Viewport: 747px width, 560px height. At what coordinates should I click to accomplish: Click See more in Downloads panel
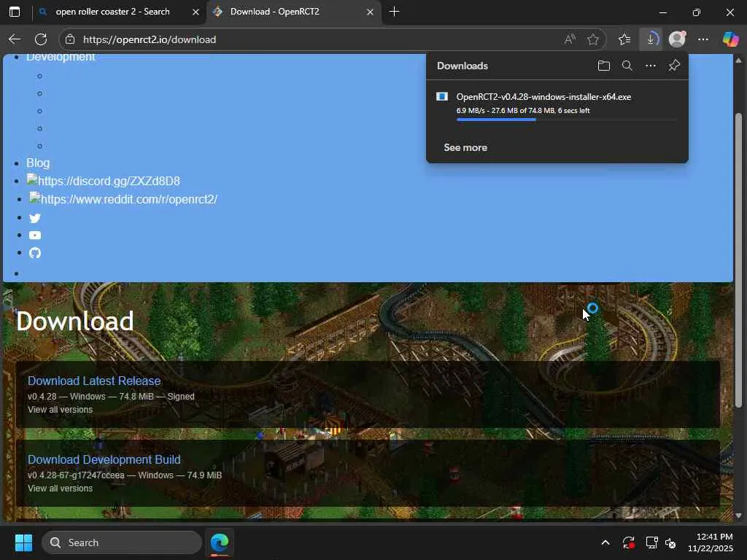coord(465,147)
